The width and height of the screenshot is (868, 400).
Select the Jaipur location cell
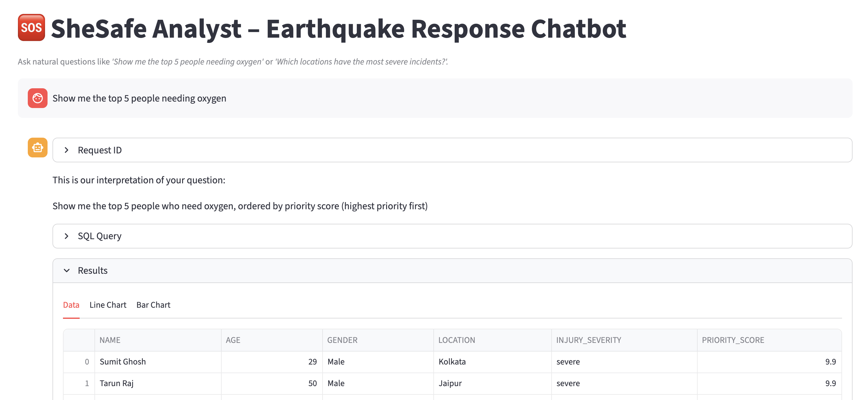450,383
